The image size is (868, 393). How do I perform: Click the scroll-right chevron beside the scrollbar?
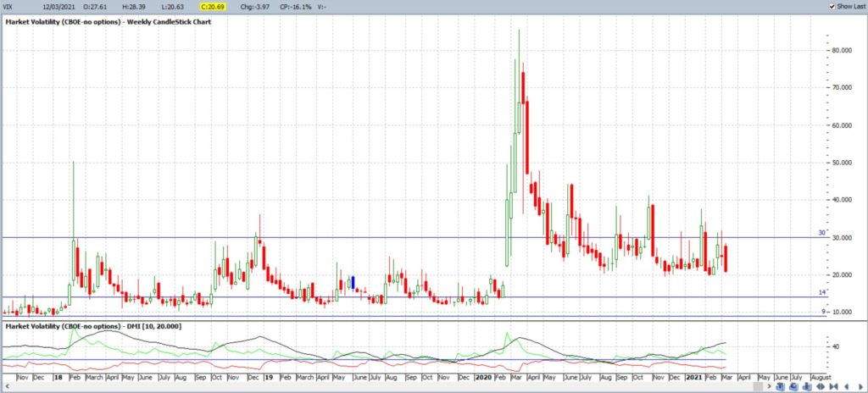pos(769,386)
